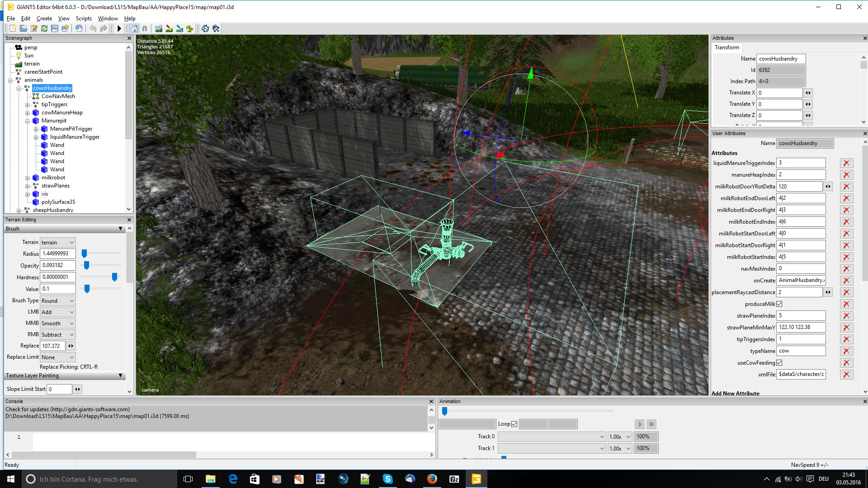Open the Brush Type dropdown
868x488 pixels.
pos(57,301)
